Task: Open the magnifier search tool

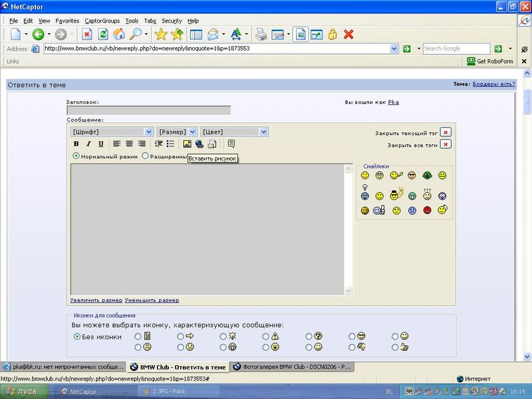Action: click(136, 35)
